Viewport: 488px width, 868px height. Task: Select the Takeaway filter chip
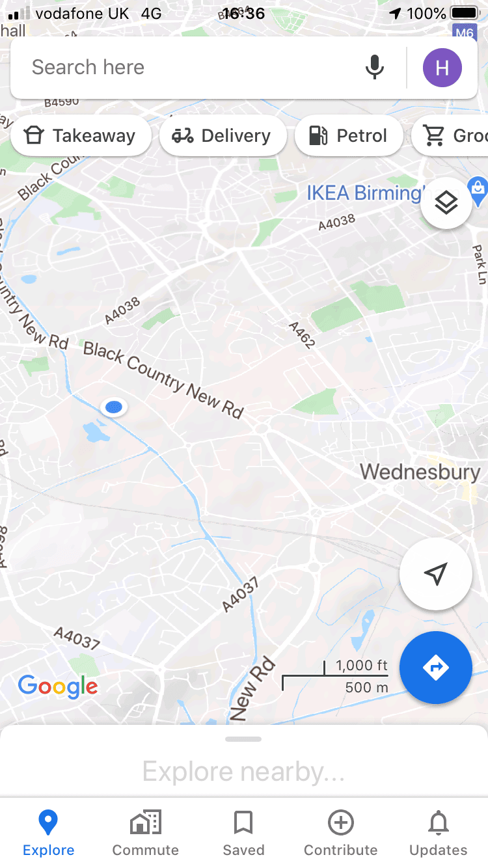[81, 136]
